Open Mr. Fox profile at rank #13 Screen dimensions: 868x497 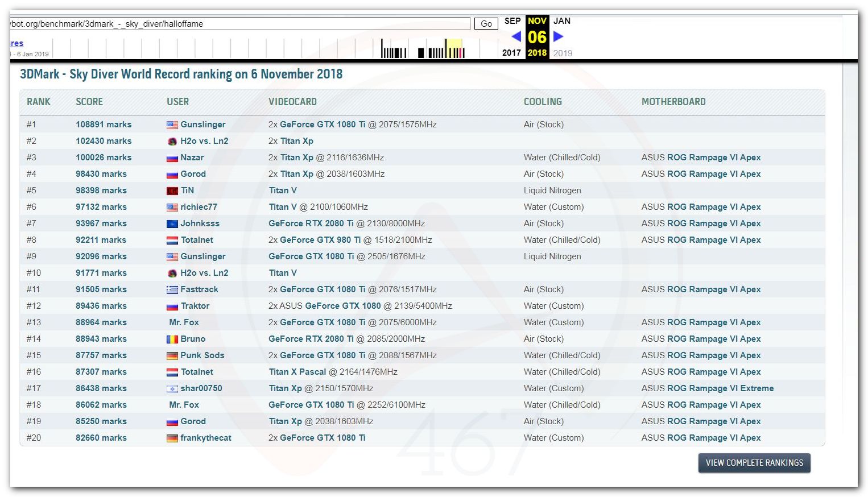[x=184, y=322]
